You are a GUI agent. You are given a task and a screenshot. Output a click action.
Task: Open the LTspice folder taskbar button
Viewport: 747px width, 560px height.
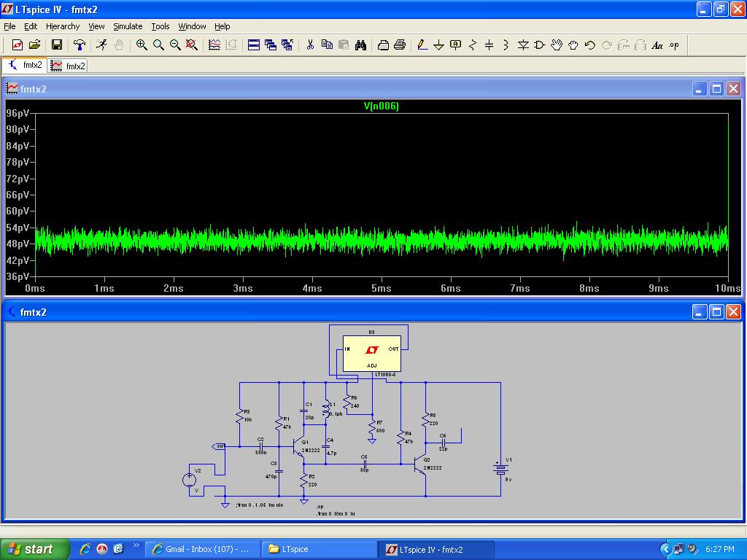(x=320, y=549)
